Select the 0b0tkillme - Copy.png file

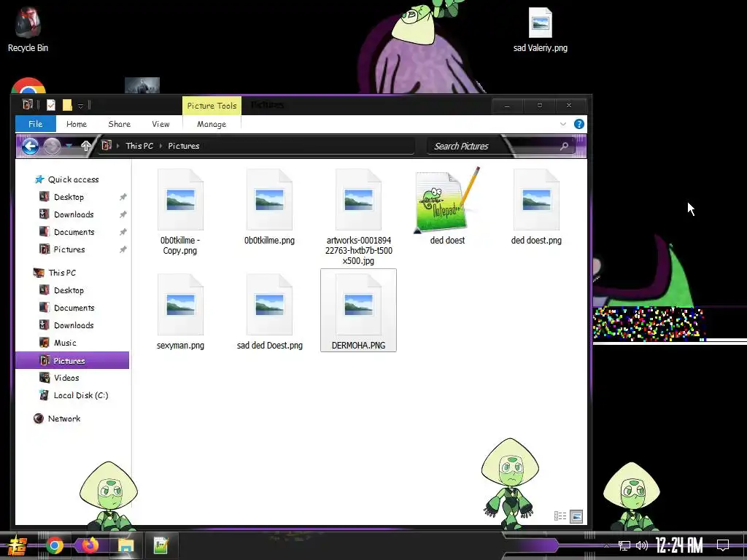[x=180, y=212]
